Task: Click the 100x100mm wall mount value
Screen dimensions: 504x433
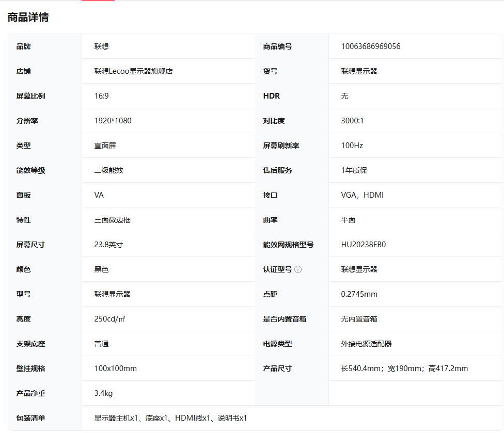Action: (x=115, y=368)
